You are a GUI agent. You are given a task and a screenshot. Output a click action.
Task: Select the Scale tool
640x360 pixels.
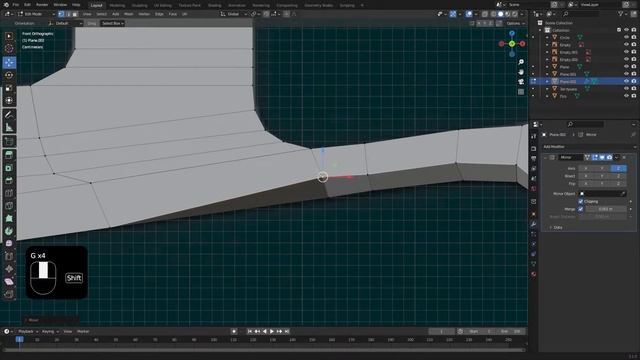[x=9, y=88]
